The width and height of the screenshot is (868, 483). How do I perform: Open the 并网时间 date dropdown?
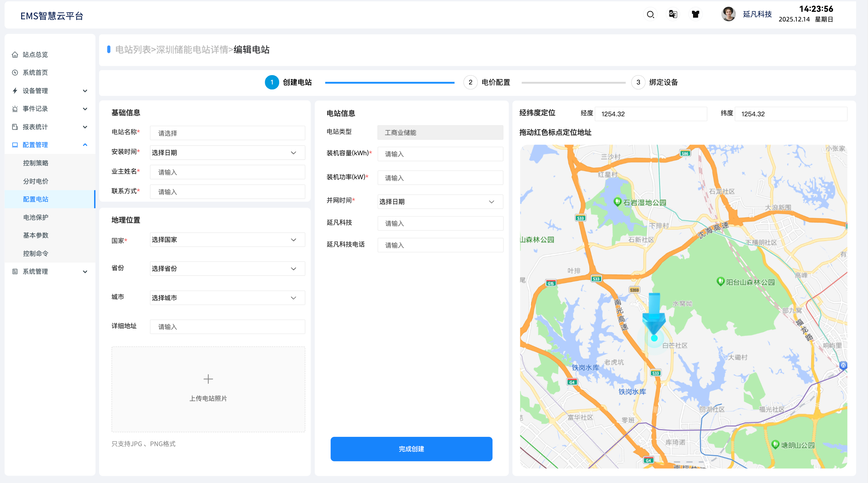tap(440, 202)
